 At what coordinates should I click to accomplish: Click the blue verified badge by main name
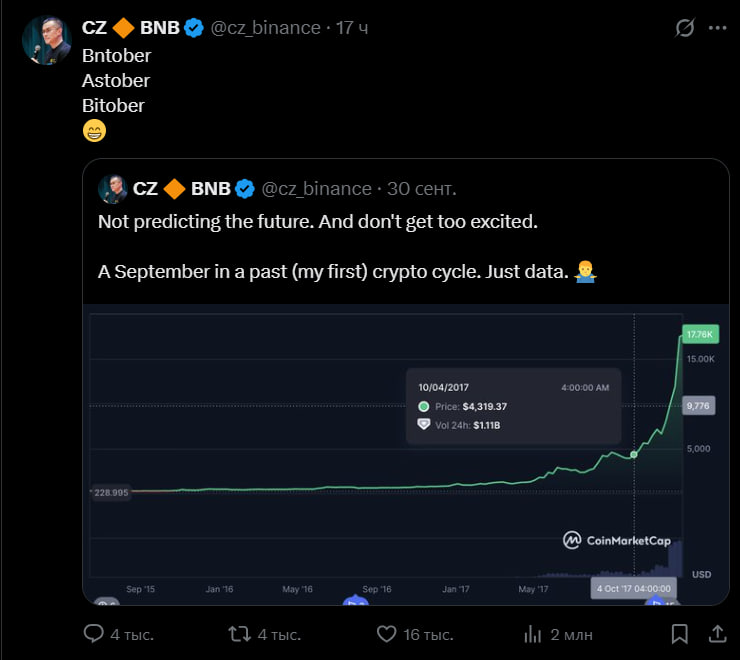(x=193, y=28)
